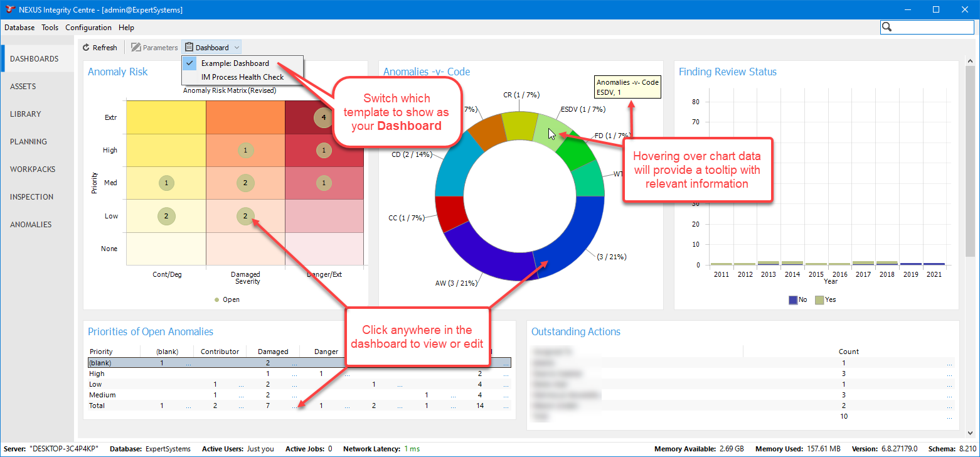Screen dimensions: 980x457
Task: Click the NEXUS app logo icon
Action: tap(10, 9)
